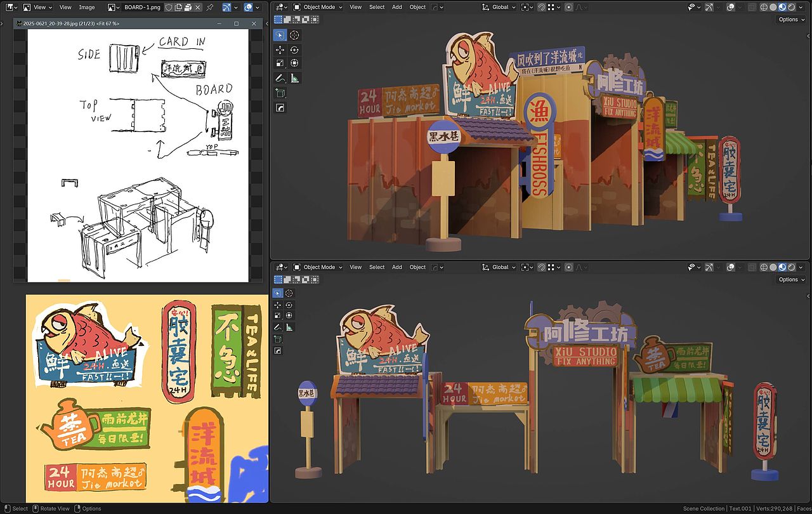Click the BOARD-1.png image name field
This screenshot has width=812, height=514.
point(143,7)
